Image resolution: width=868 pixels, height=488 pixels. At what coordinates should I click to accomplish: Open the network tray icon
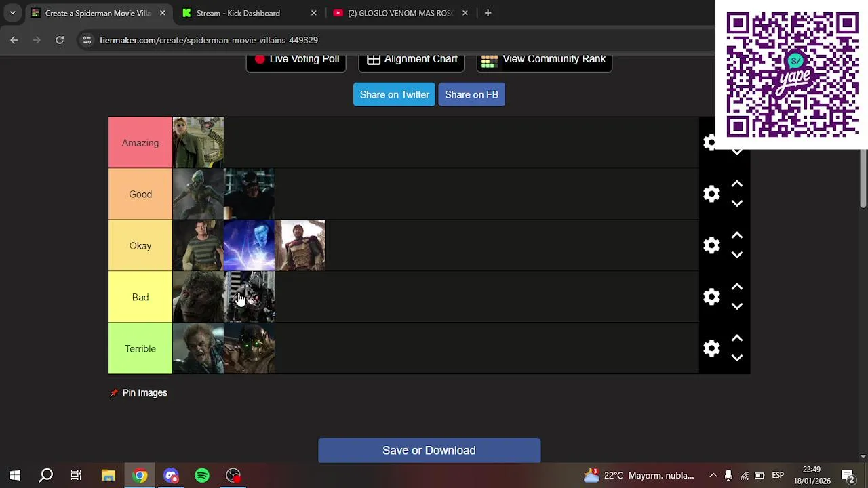coord(745,475)
